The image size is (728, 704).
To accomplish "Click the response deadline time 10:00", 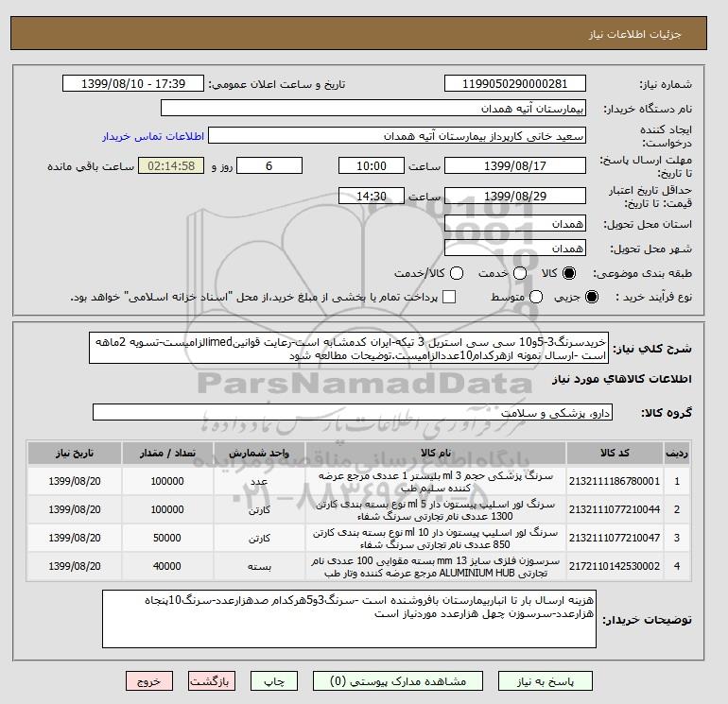I will point(372,165).
